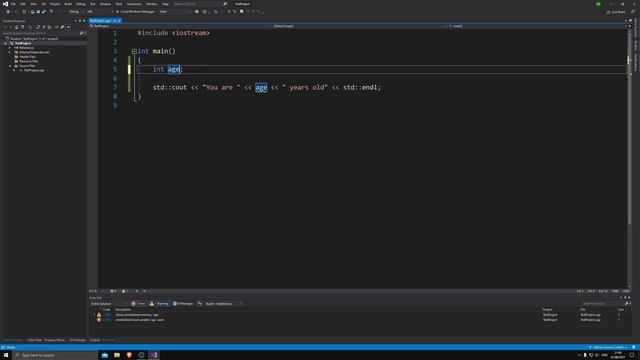Click the error count icon below editor

click(x=113, y=291)
